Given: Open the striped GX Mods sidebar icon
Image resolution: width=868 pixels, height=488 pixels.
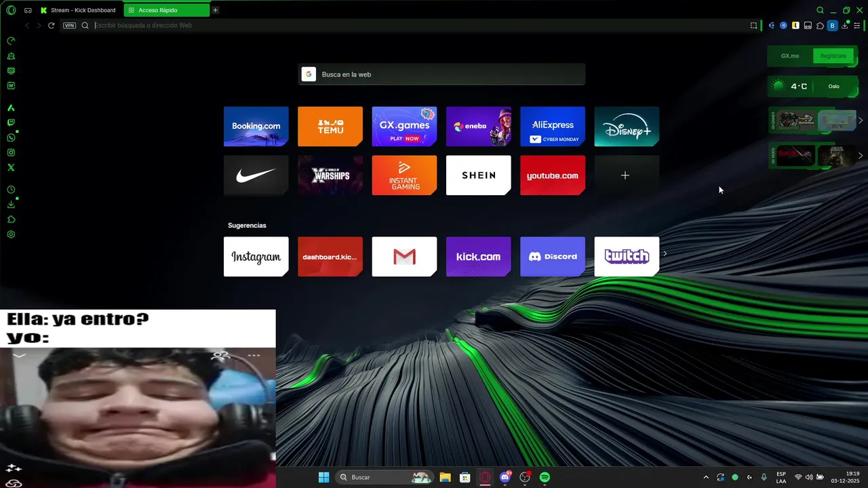Looking at the screenshot, I should [11, 70].
